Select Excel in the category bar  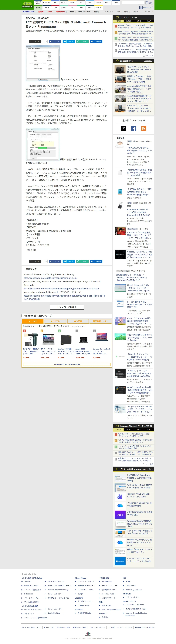[50, 12]
